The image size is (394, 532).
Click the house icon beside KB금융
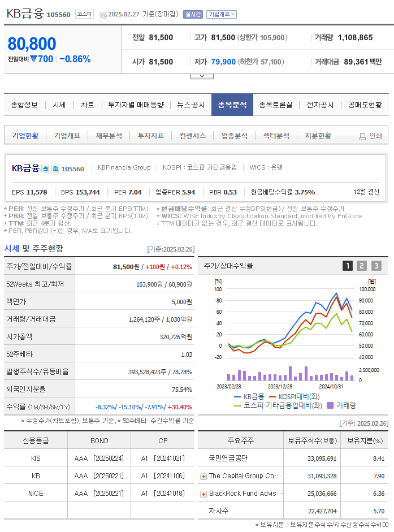tap(45, 168)
